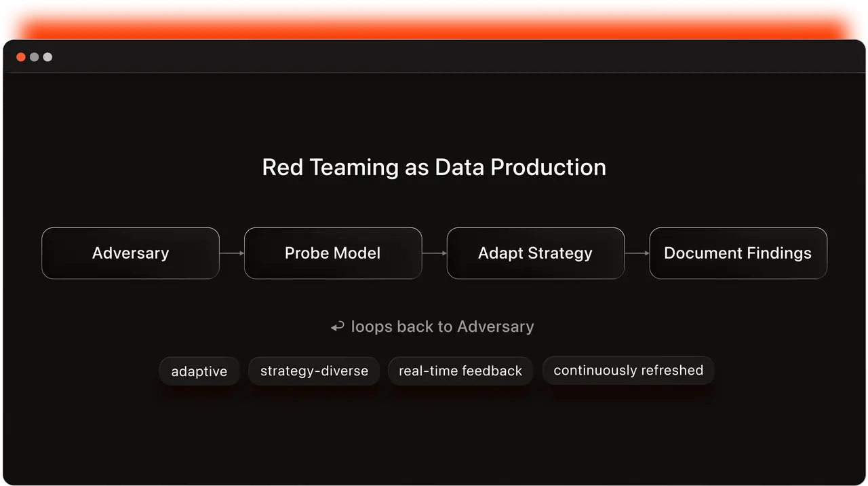This screenshot has height=486, width=868.
Task: Click the rightmost light gray window dot
Action: pos(47,57)
